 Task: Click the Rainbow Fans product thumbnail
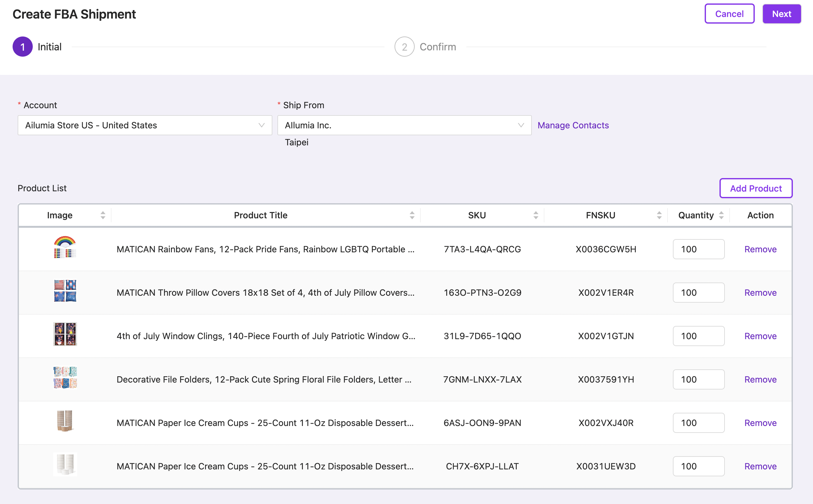coord(65,248)
